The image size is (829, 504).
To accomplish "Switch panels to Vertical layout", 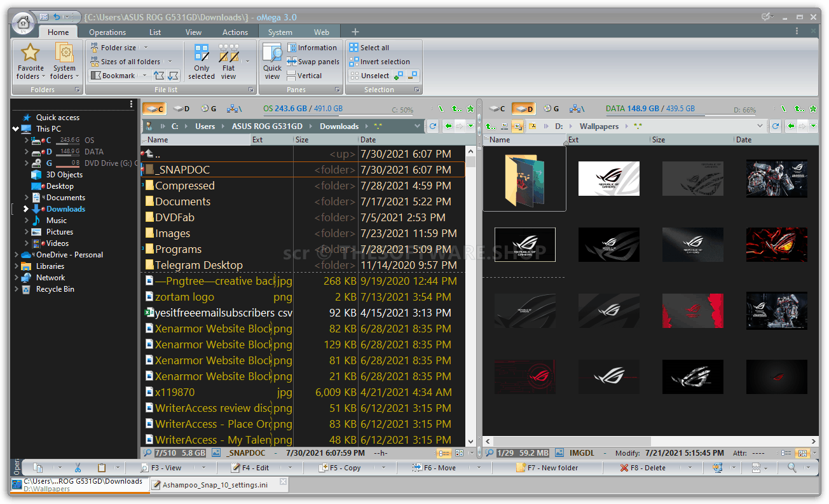I will (304, 76).
